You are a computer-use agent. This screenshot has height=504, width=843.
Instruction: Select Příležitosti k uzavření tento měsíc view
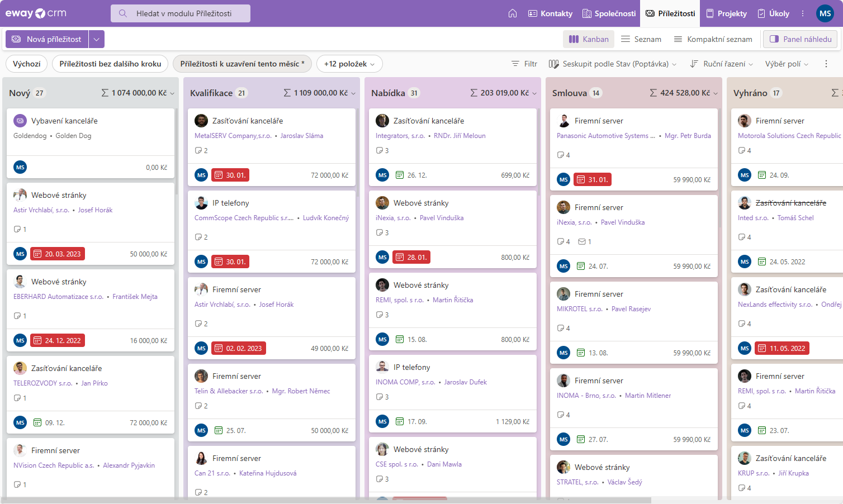pyautogui.click(x=242, y=64)
